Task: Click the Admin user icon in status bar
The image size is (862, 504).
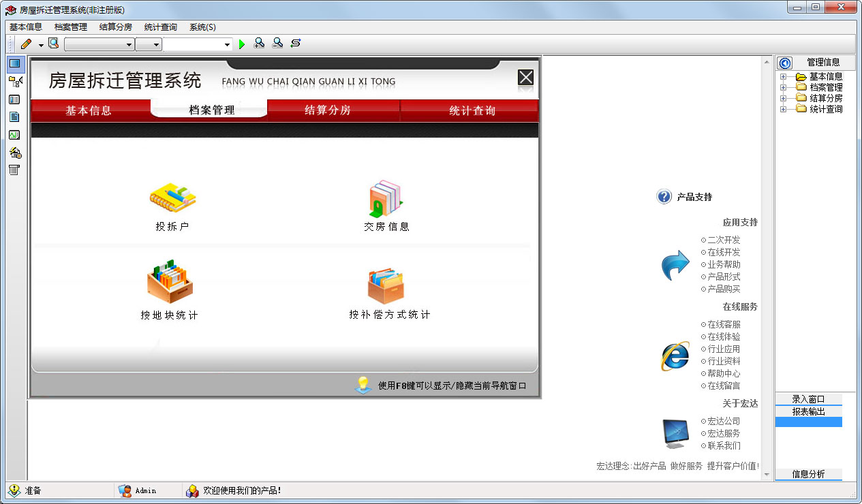Action: (x=125, y=490)
